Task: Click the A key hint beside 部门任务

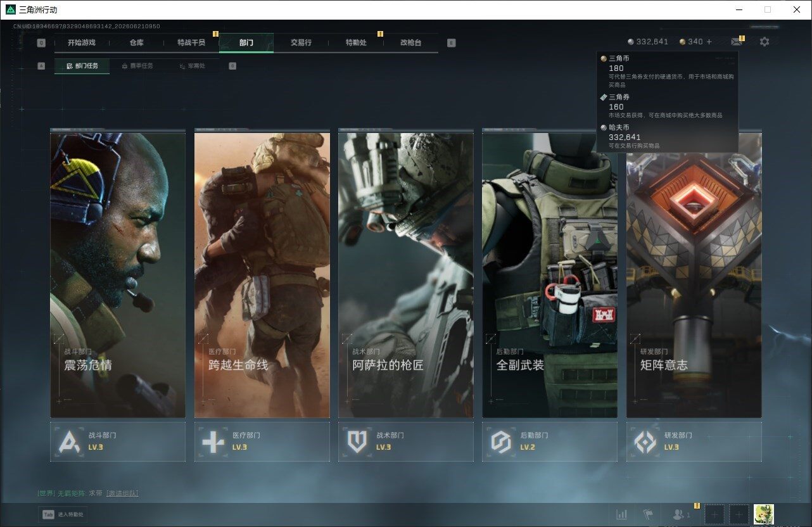Action: click(x=41, y=66)
